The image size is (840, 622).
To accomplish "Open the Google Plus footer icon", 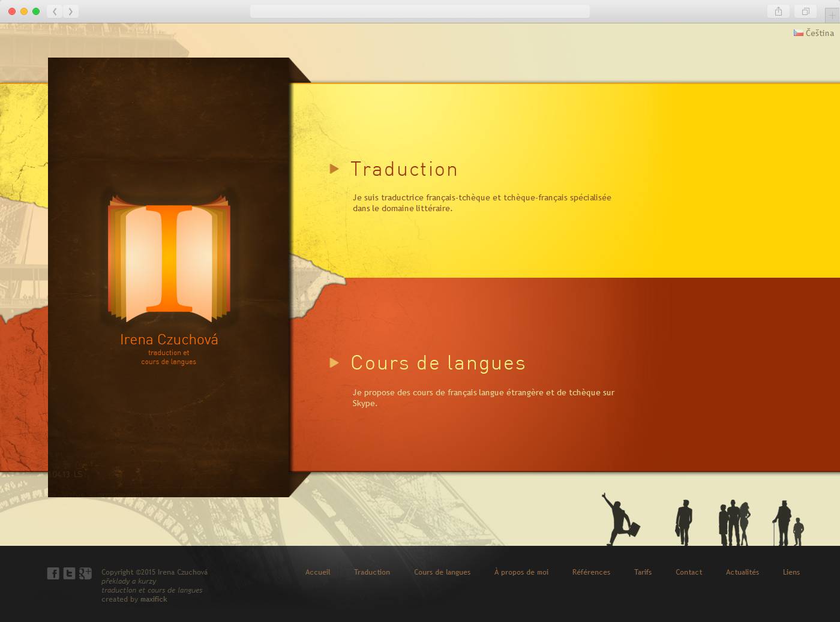I will point(85,573).
